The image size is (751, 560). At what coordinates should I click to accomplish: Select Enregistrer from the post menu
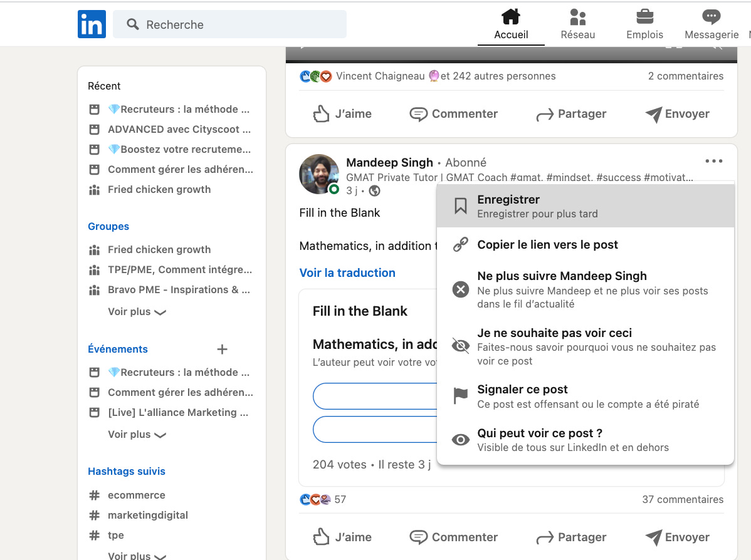point(586,206)
